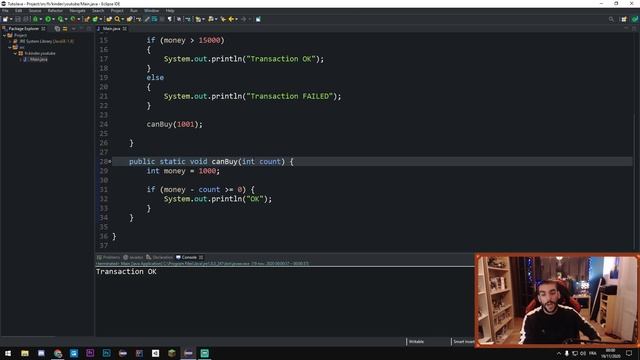The width and height of the screenshot is (640, 360).
Task: Open the Run menu
Action: tap(134, 11)
